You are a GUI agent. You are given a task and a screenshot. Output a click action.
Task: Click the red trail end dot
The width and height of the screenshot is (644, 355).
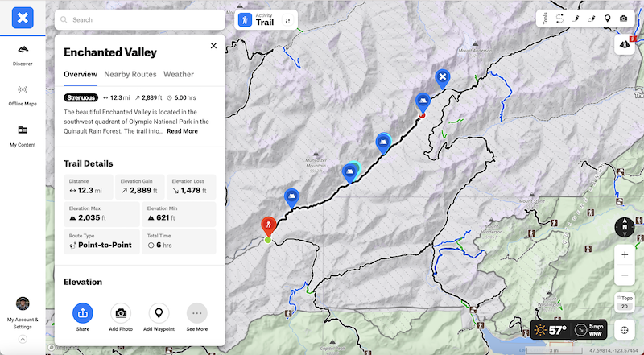pos(422,115)
